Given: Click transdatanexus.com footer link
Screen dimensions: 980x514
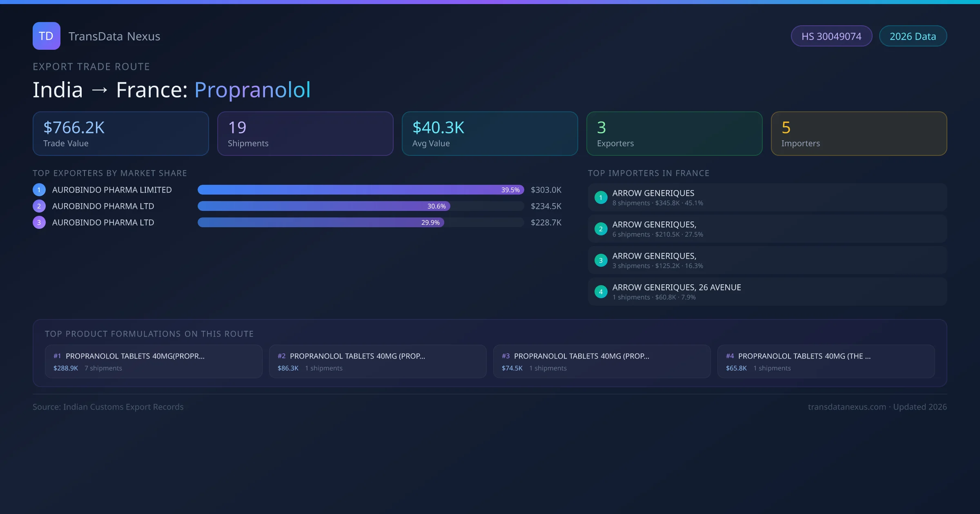Looking at the screenshot, I should tap(846, 407).
